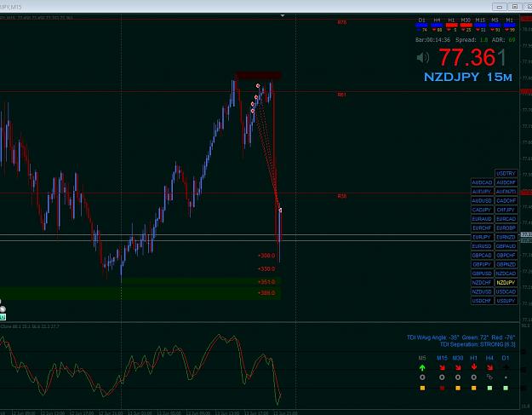Click the yellow square under the M5 column
Viewport: 532px width, 415px height.
point(422,388)
